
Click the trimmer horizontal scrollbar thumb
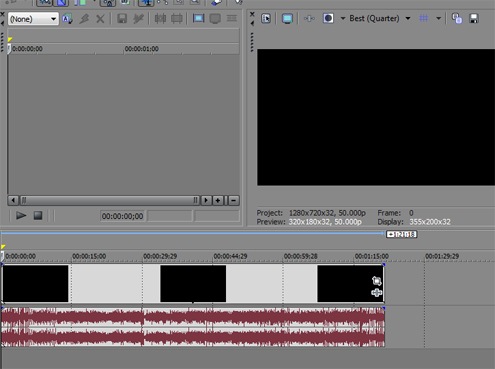point(109,200)
